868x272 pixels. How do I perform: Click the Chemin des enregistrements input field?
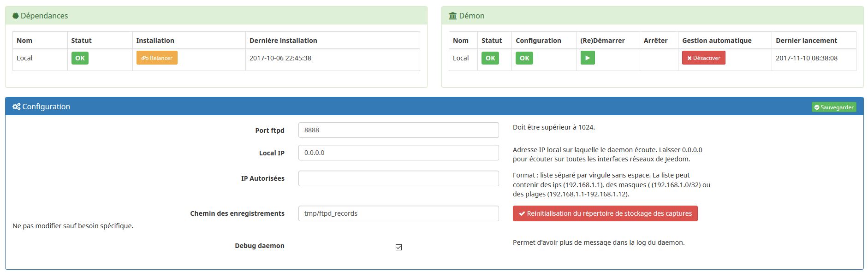pyautogui.click(x=398, y=213)
